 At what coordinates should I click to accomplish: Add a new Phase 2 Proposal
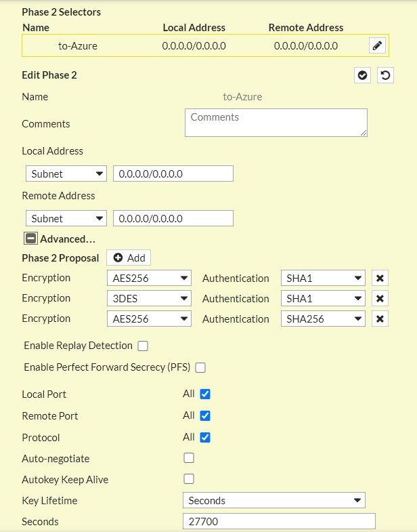point(129,258)
